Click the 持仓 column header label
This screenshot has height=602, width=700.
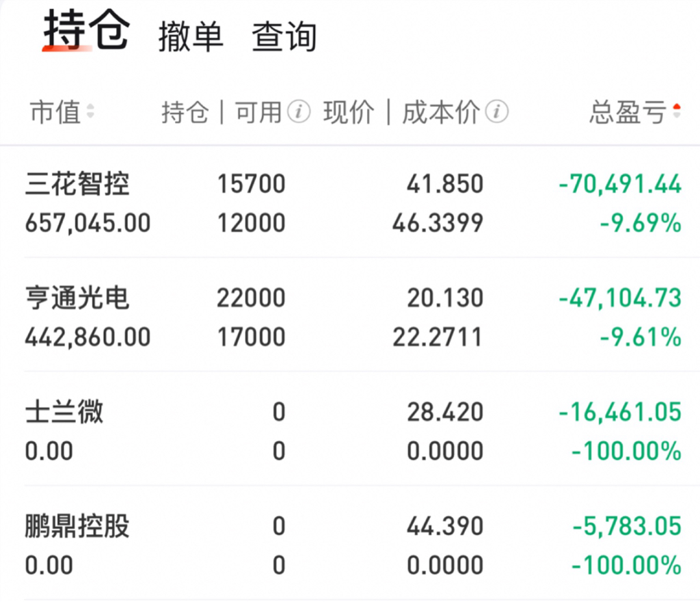tap(185, 112)
